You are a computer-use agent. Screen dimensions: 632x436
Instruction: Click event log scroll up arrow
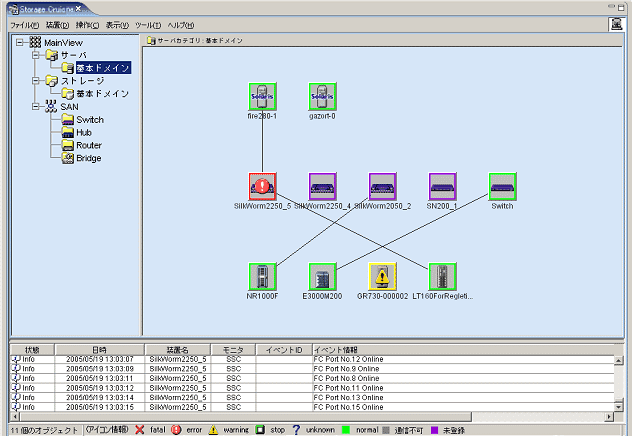point(619,360)
